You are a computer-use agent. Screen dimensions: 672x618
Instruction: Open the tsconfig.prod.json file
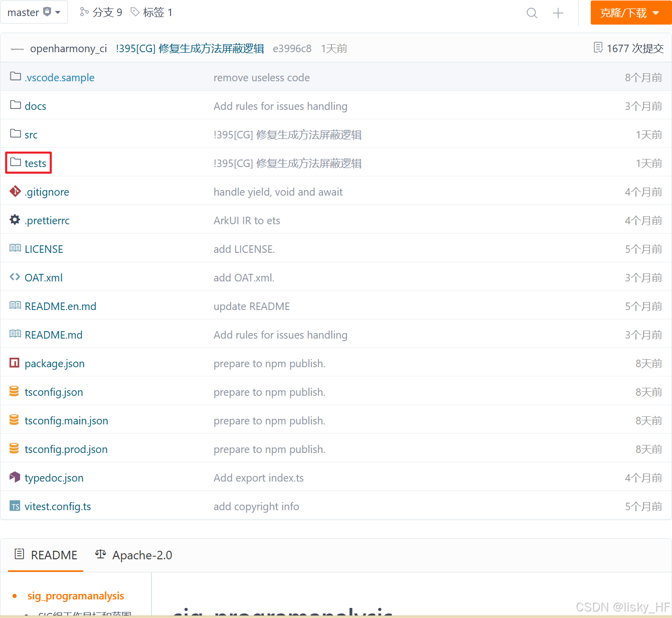(66, 449)
